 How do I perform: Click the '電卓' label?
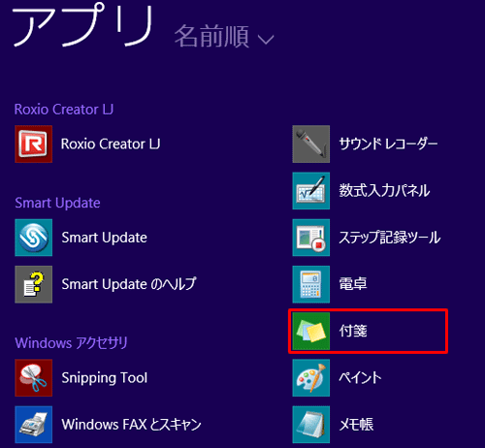353,284
